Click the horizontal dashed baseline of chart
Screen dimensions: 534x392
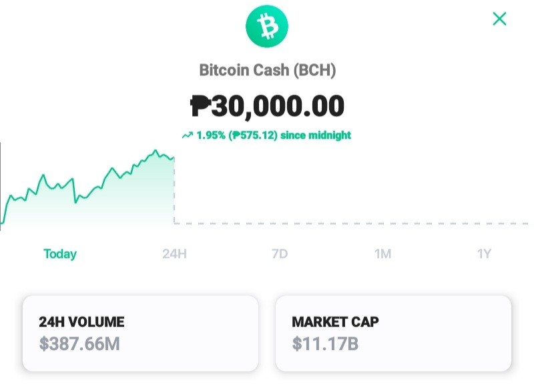pyautogui.click(x=351, y=223)
